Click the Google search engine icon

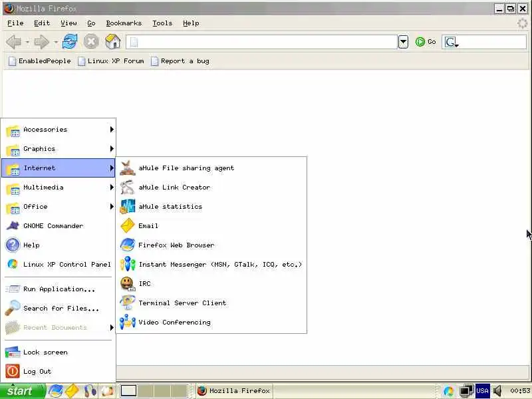(452, 42)
